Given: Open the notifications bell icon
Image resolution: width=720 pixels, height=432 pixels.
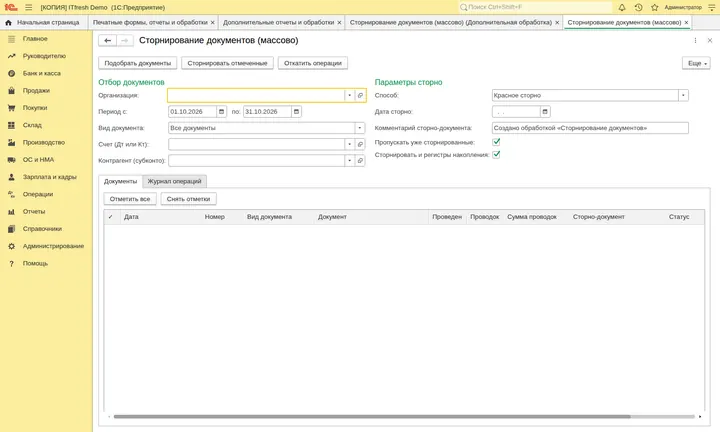Looking at the screenshot, I should pyautogui.click(x=622, y=7).
